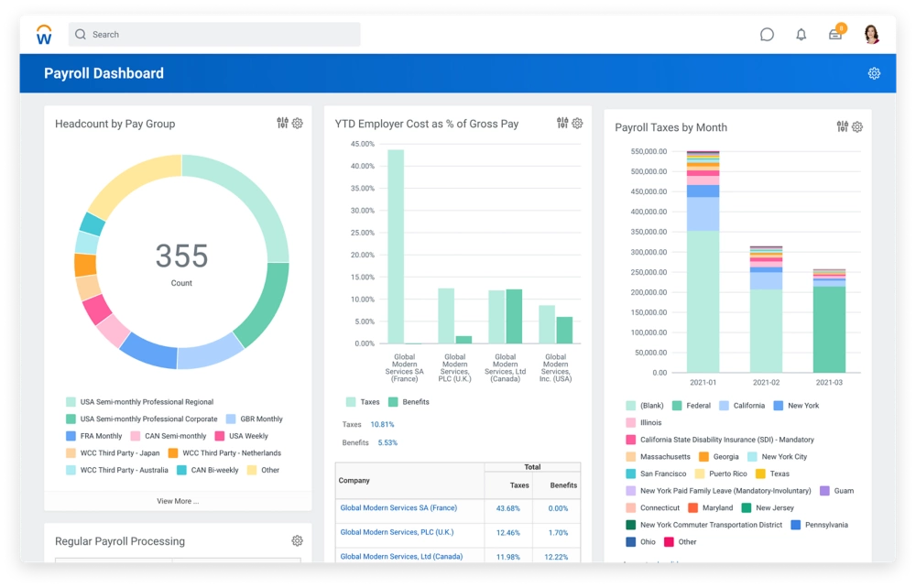
Task: Toggle the Texas legend swatch
Action: pyautogui.click(x=760, y=474)
